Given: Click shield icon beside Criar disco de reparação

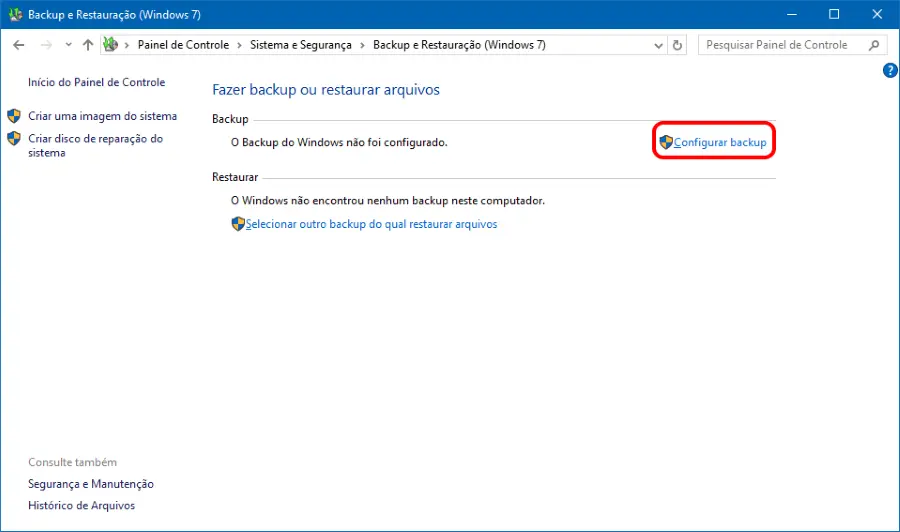Looking at the screenshot, I should [14, 138].
